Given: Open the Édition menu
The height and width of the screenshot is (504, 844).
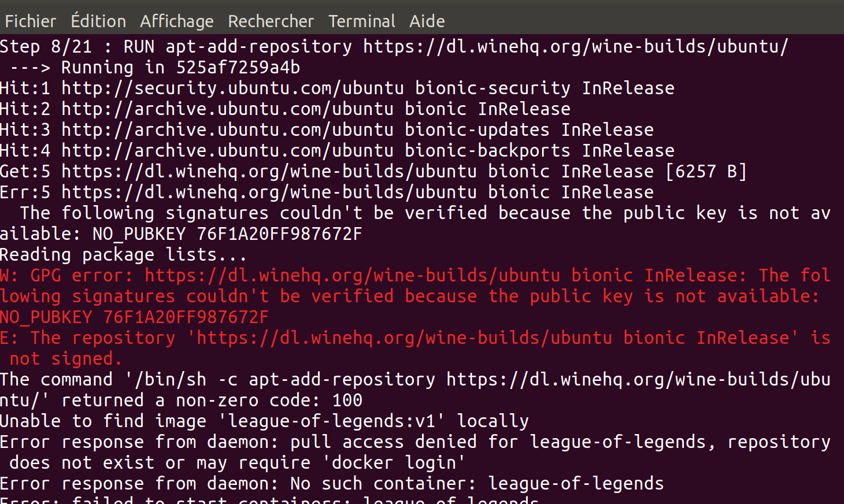Looking at the screenshot, I should coord(98,21).
